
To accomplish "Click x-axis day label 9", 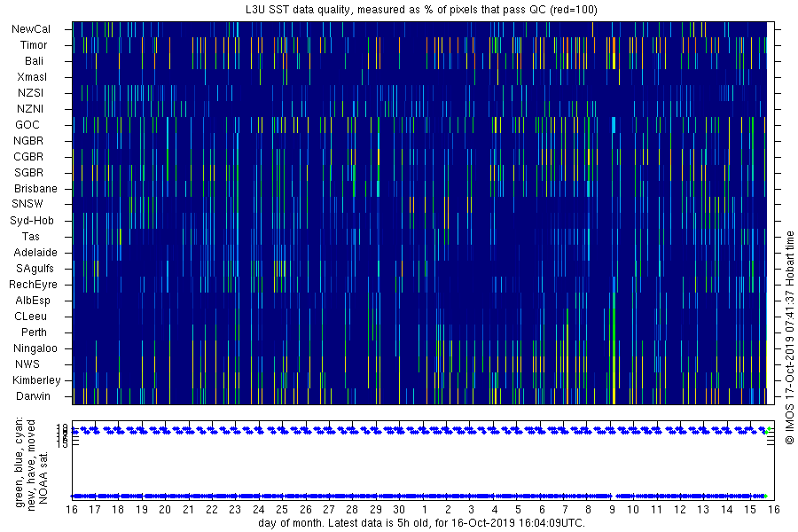I will coord(612,510).
